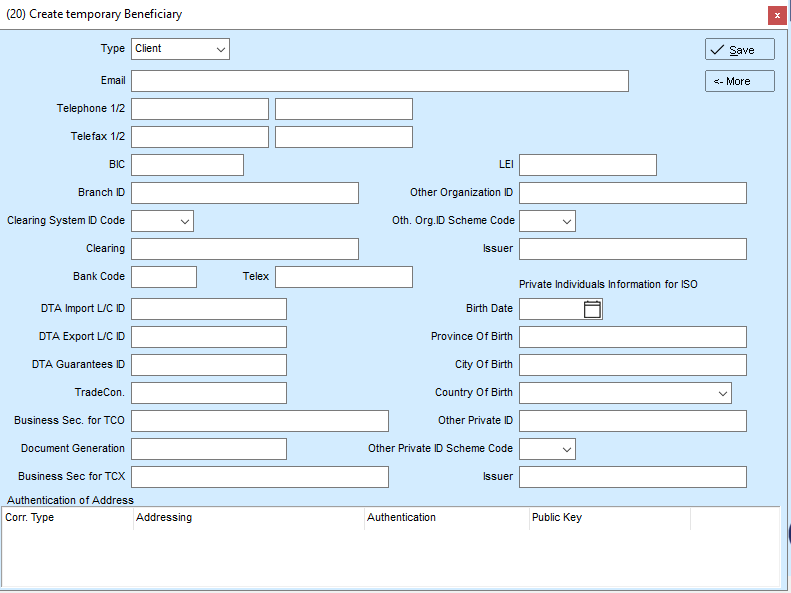Click the Telex input field
The height and width of the screenshot is (593, 791).
[344, 277]
